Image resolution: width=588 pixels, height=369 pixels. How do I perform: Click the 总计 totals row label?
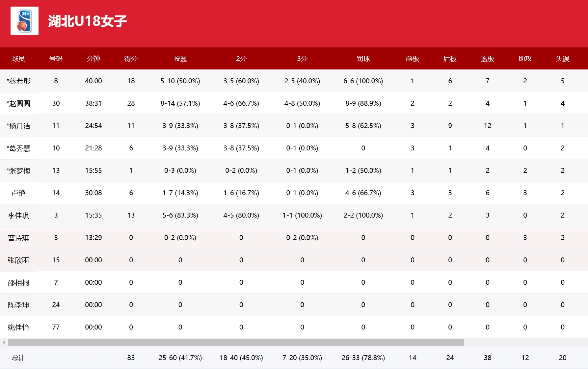18,358
